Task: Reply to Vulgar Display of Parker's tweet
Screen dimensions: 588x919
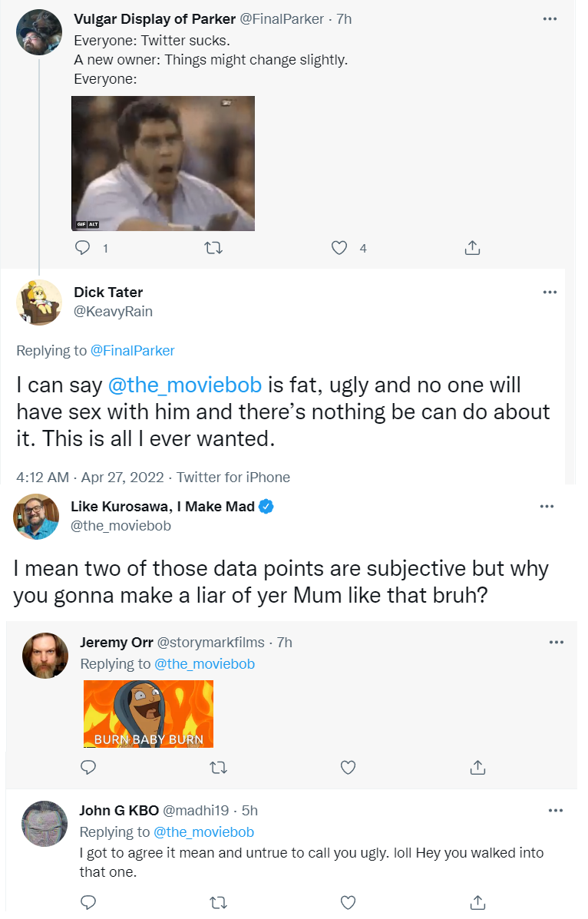Action: tap(83, 248)
